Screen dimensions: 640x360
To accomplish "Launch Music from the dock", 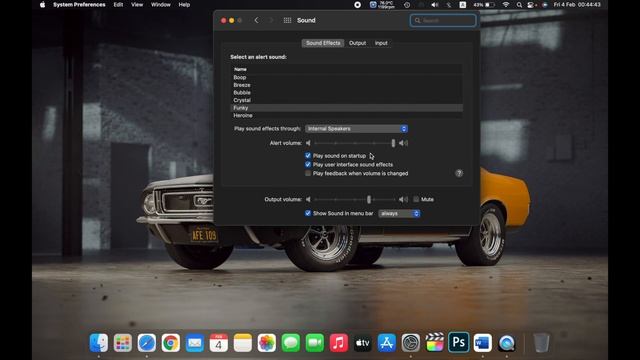I will (x=339, y=343).
